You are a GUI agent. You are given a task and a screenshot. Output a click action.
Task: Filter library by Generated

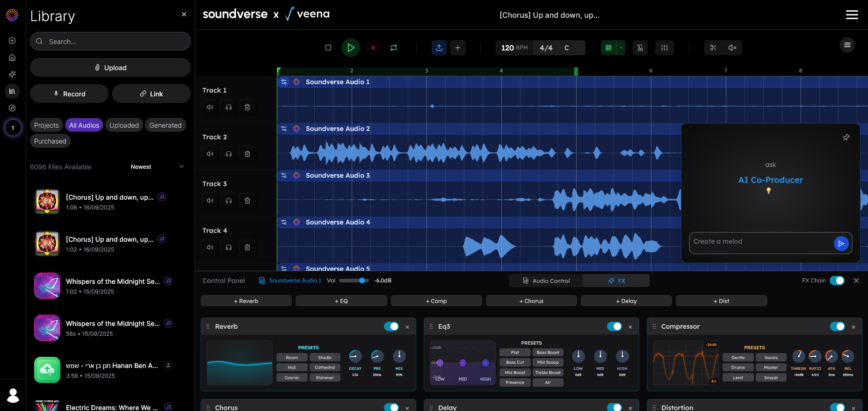tap(166, 125)
